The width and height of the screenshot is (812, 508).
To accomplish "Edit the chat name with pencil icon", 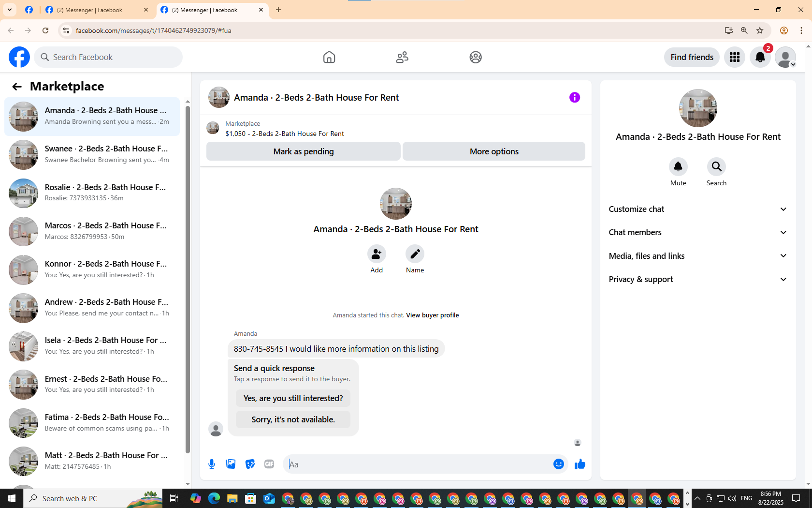I will pyautogui.click(x=415, y=254).
